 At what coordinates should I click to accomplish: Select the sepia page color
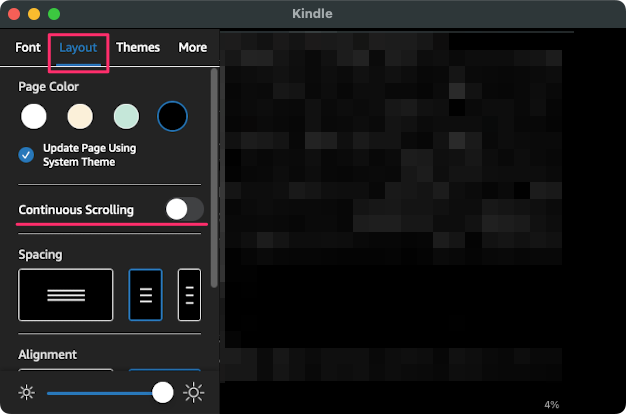[x=80, y=116]
